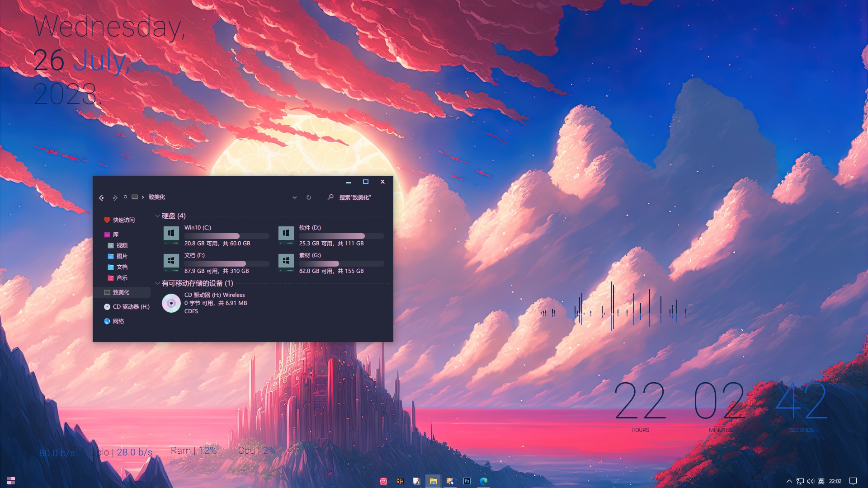Viewport: 868px width, 488px height.
Task: Open the Windows Start button
Action: 11,480
